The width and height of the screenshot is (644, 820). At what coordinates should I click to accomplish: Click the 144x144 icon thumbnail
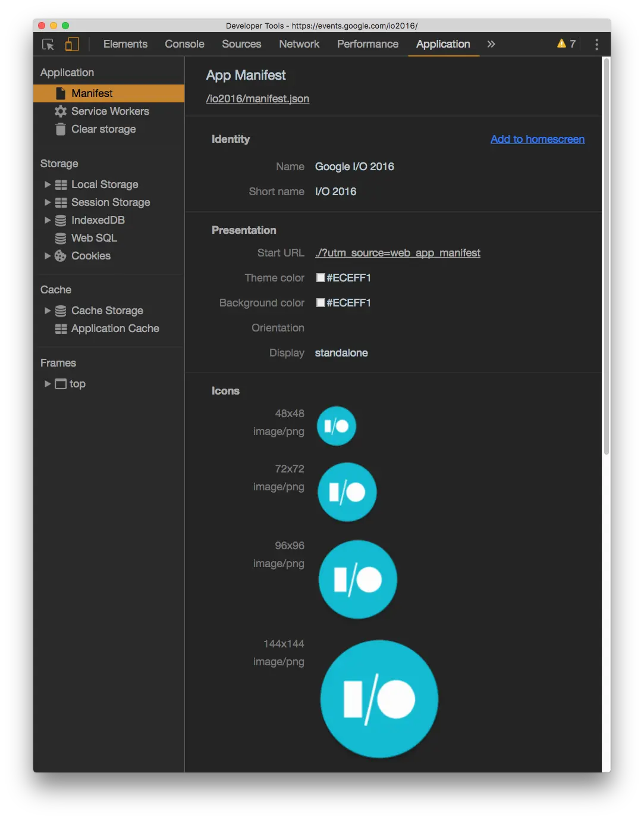[x=379, y=699]
